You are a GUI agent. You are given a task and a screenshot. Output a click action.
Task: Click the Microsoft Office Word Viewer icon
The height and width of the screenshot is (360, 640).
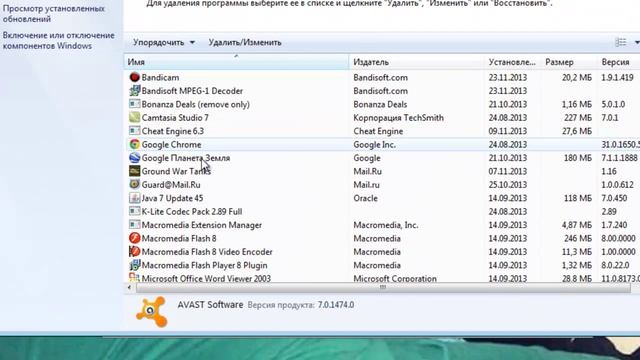click(134, 278)
